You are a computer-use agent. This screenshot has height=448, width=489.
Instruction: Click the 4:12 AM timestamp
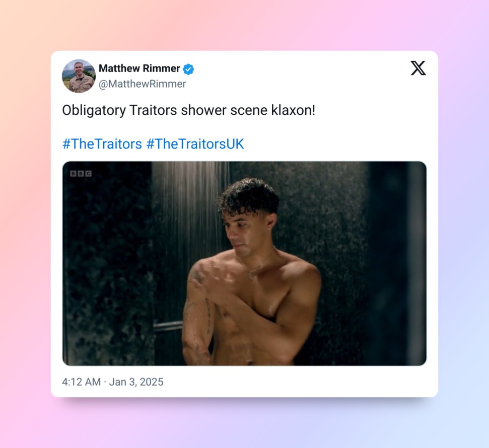[82, 382]
